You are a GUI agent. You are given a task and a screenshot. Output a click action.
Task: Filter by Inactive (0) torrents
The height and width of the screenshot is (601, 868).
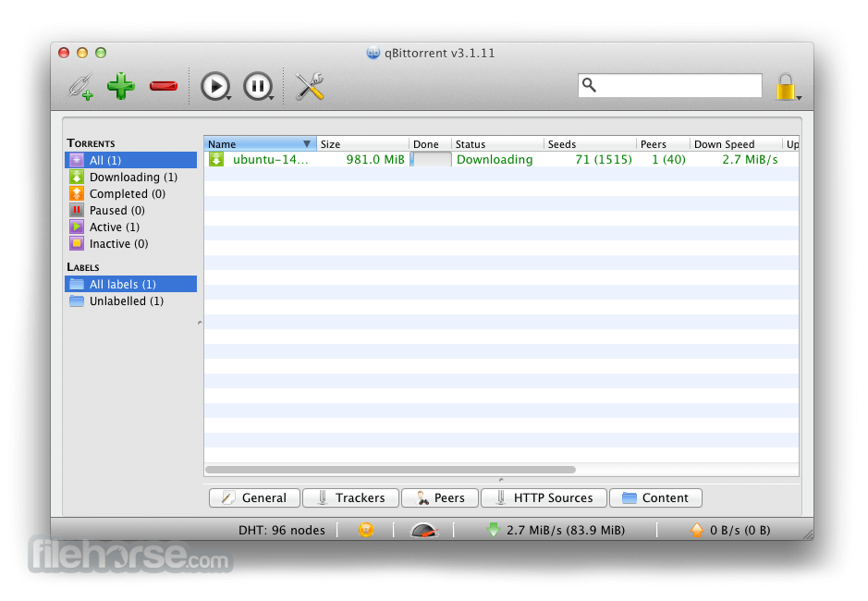[130, 243]
